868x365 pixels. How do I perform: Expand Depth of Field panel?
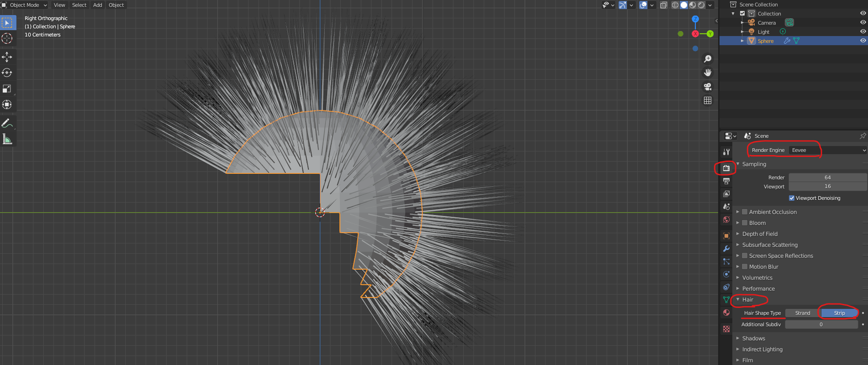pyautogui.click(x=738, y=234)
